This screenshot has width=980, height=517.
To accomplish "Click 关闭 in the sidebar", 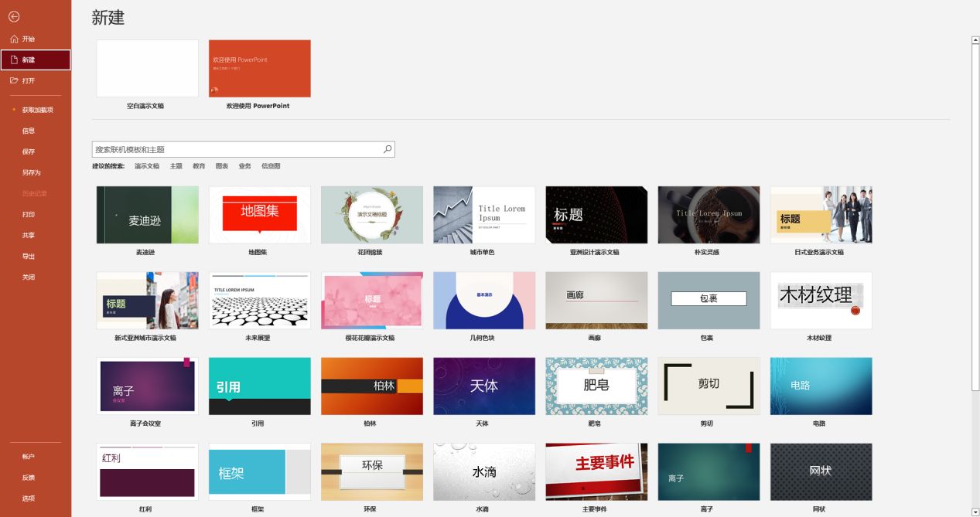I will (x=36, y=277).
